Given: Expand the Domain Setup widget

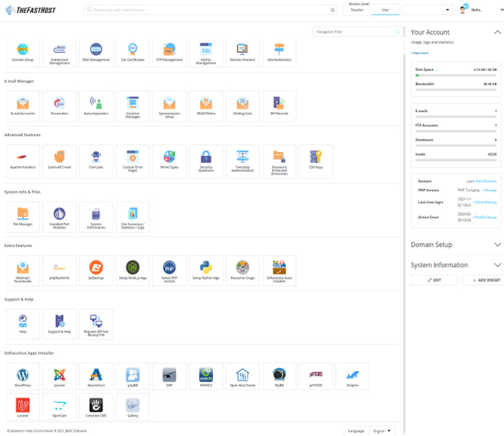Looking at the screenshot, I should pyautogui.click(x=497, y=244).
